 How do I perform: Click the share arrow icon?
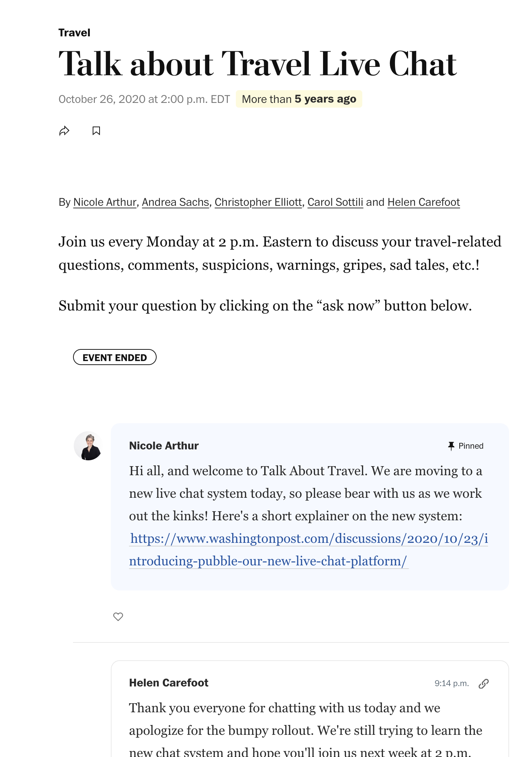click(x=64, y=131)
